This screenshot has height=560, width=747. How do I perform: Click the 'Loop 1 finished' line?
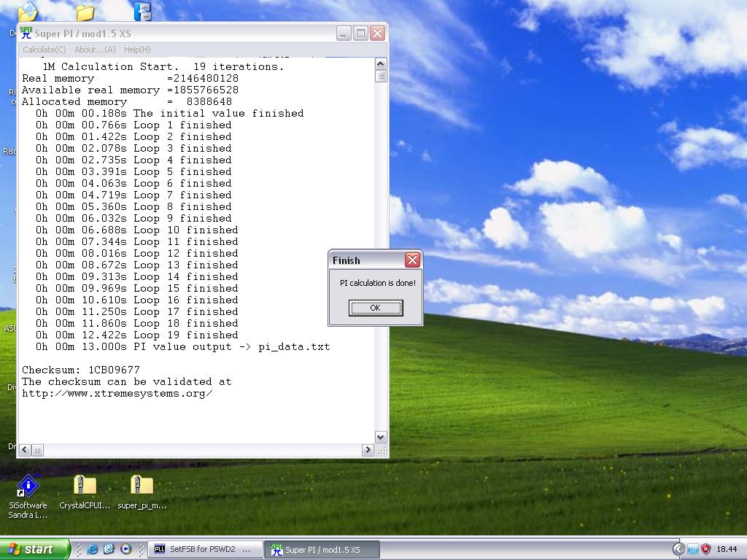[x=133, y=125]
